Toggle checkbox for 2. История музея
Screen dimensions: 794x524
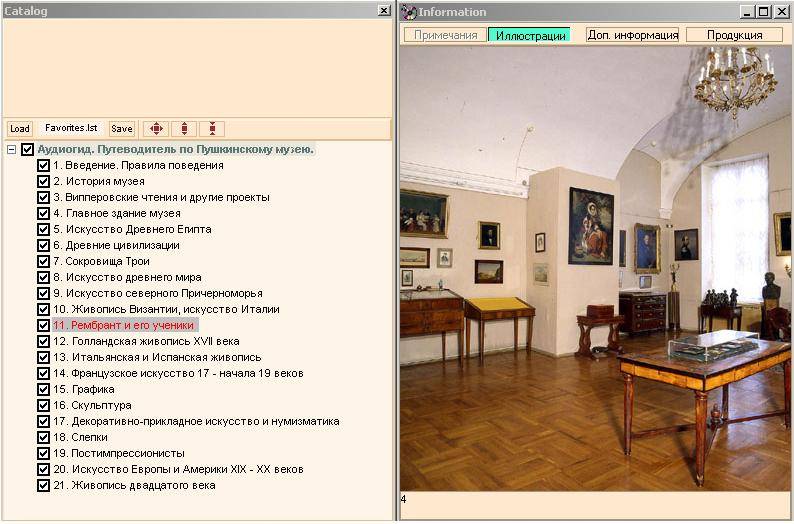44,181
